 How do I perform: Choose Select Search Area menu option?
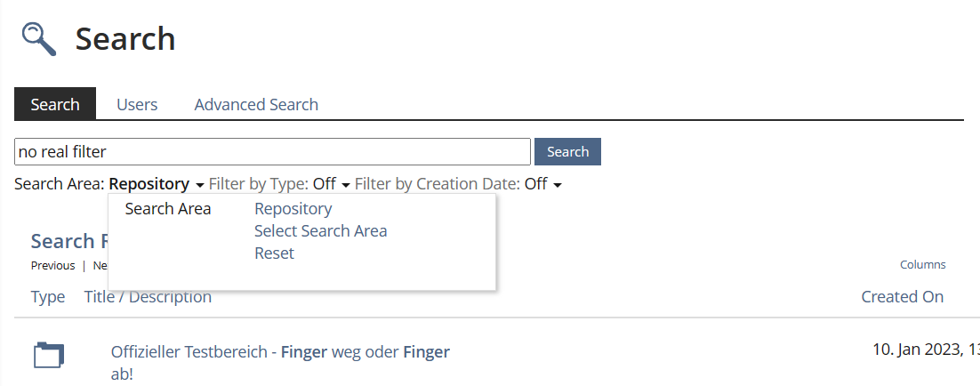(x=320, y=231)
